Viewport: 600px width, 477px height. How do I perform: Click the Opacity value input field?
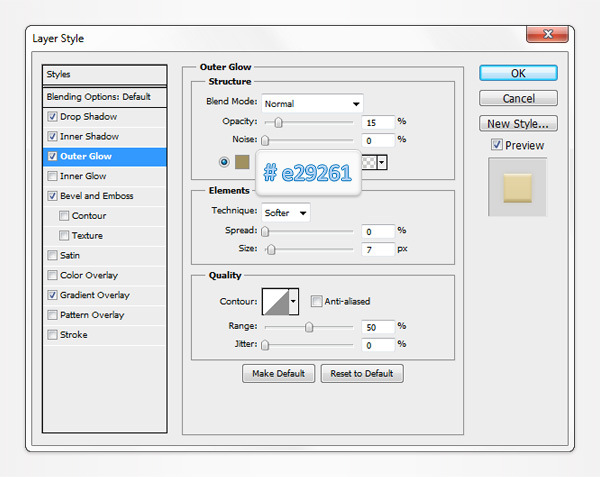377,122
